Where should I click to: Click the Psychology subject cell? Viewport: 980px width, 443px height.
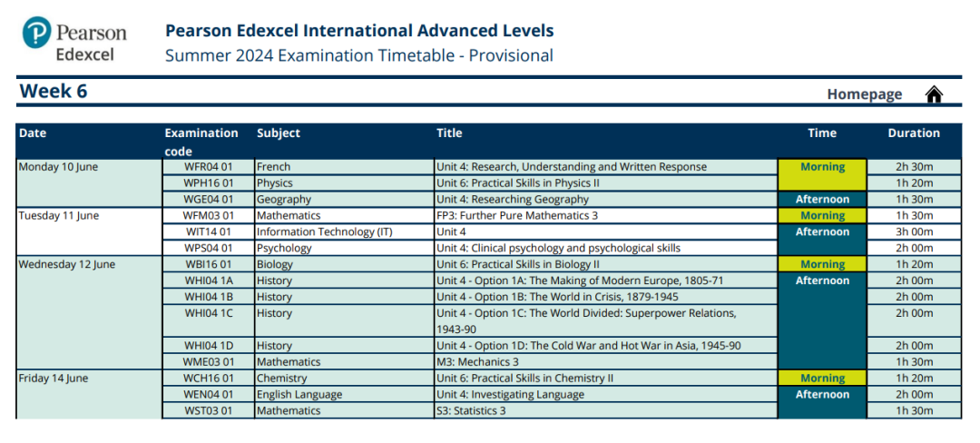click(x=345, y=248)
